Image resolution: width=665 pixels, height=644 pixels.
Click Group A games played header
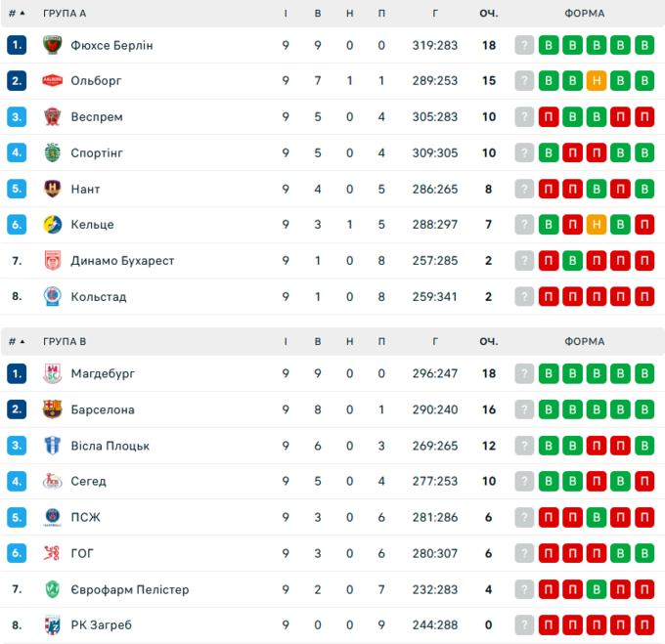286,14
